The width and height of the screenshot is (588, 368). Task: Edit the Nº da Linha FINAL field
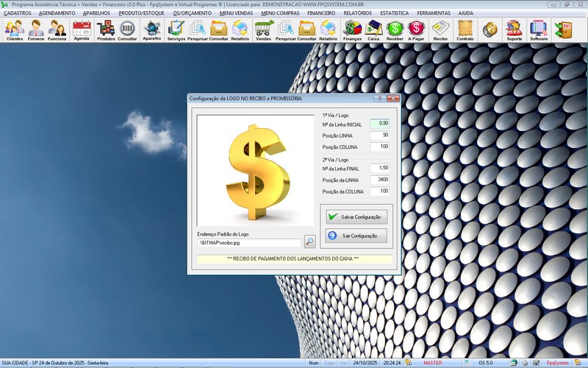pos(380,169)
